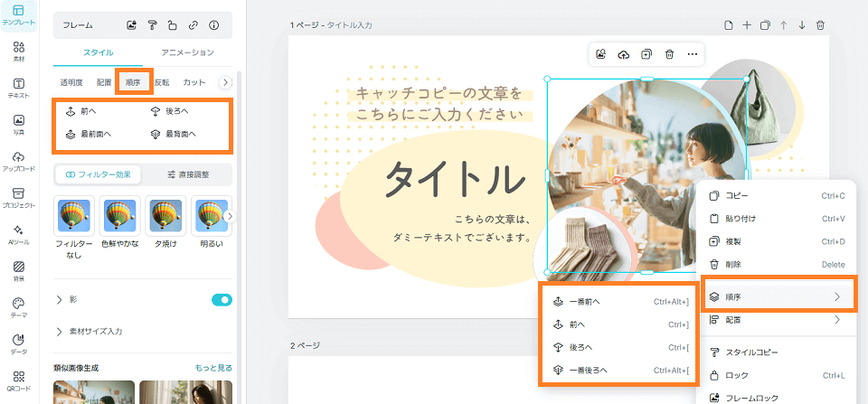Open the 配置 submenu in context menu
868x404 pixels.
pyautogui.click(x=778, y=319)
